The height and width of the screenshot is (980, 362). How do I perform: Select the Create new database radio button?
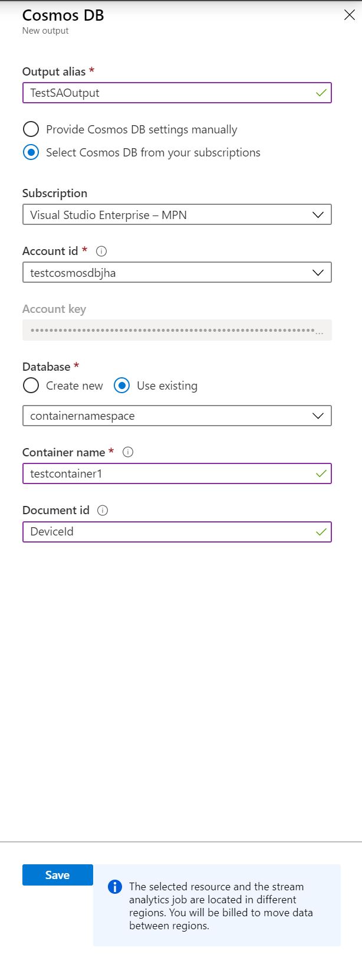pyautogui.click(x=31, y=386)
